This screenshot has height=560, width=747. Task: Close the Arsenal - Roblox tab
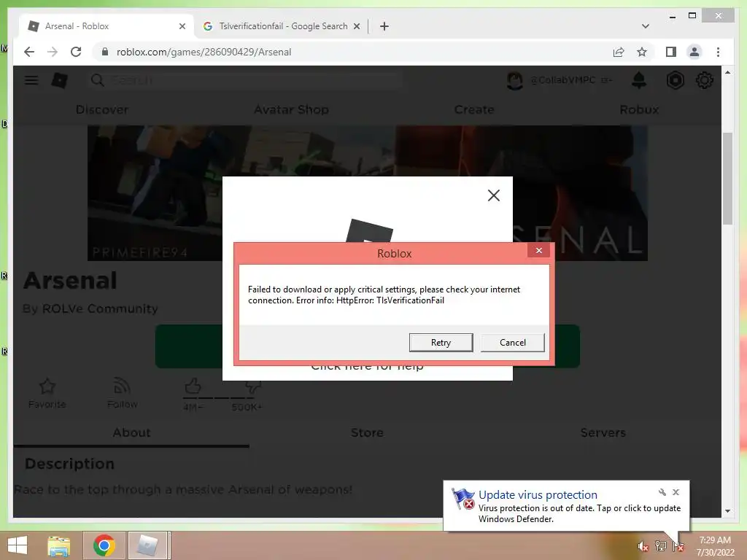pyautogui.click(x=182, y=26)
